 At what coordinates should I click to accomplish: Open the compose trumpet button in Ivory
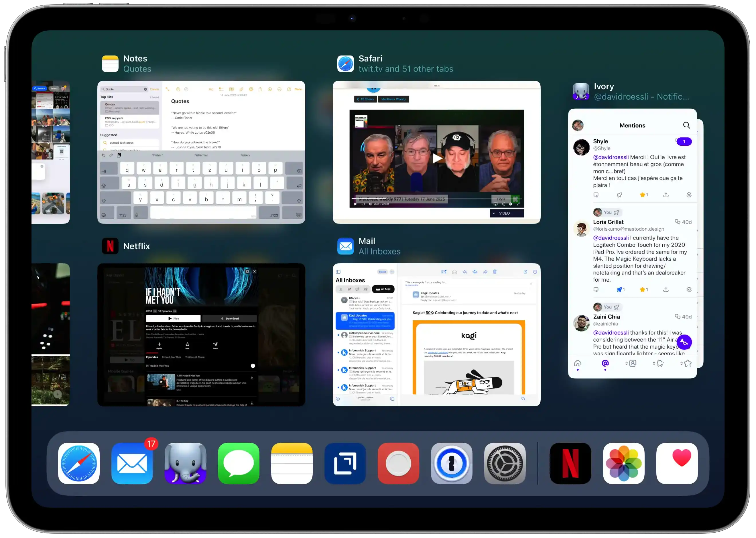point(684,342)
